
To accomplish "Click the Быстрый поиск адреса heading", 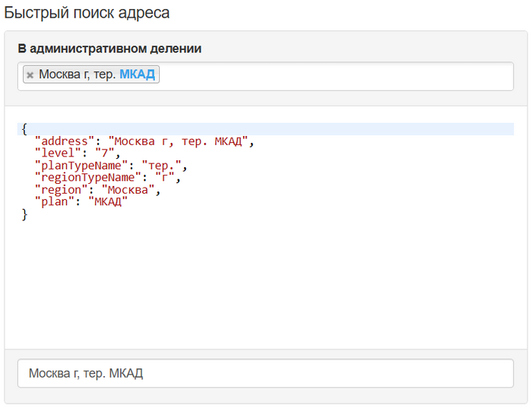I will pos(87,13).
